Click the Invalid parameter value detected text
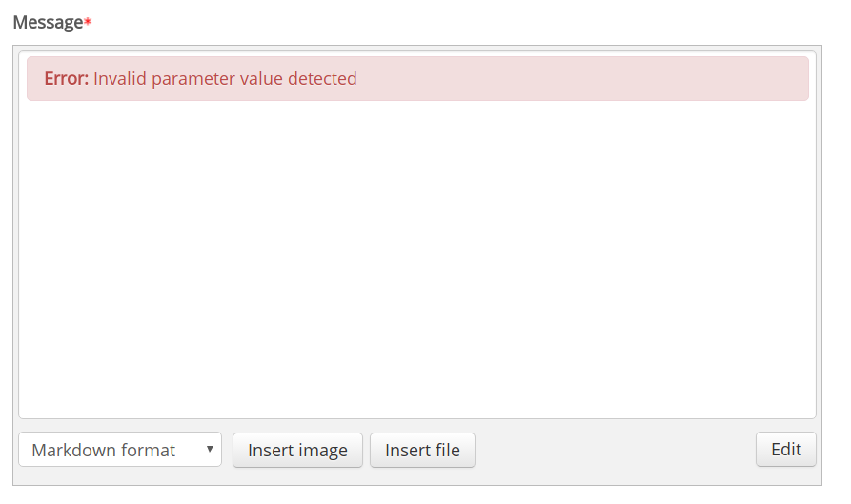The width and height of the screenshot is (851, 504). pos(225,79)
